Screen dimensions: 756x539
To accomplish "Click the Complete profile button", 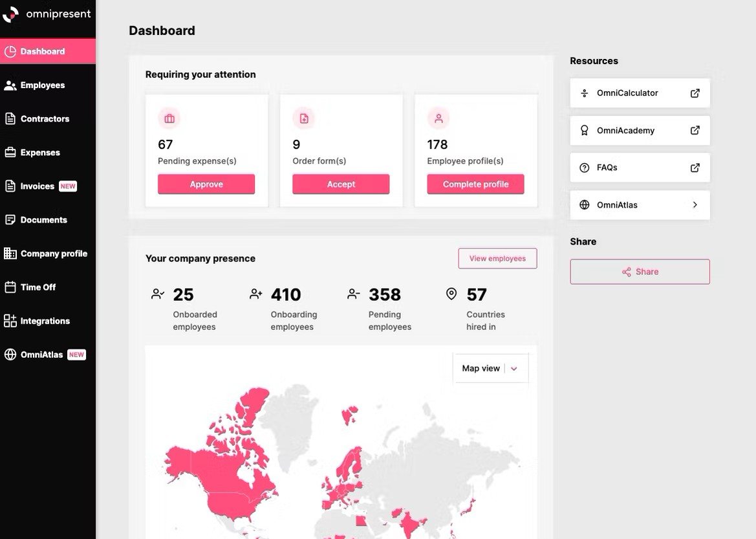I will point(475,184).
